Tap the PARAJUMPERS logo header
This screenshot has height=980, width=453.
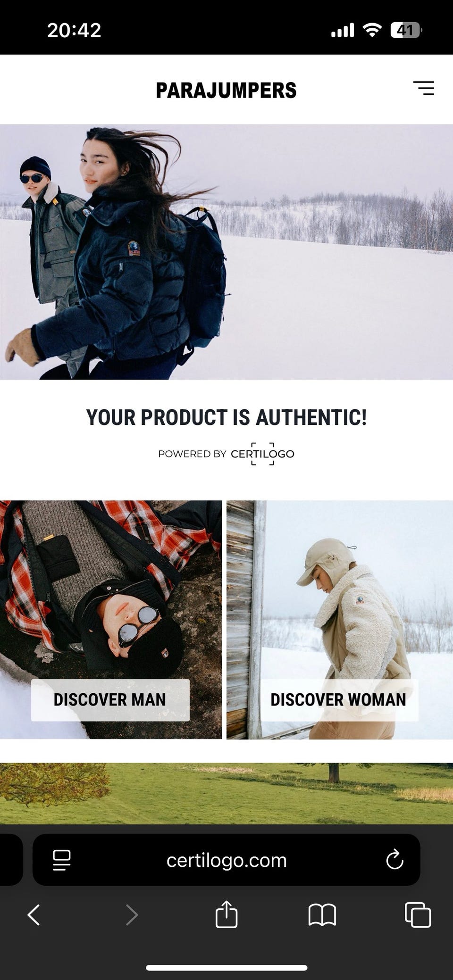pos(226,91)
